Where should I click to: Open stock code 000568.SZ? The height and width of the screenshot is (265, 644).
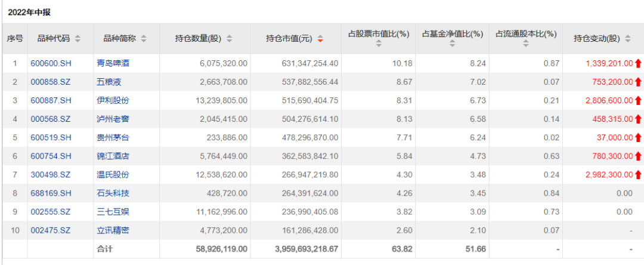[51, 119]
